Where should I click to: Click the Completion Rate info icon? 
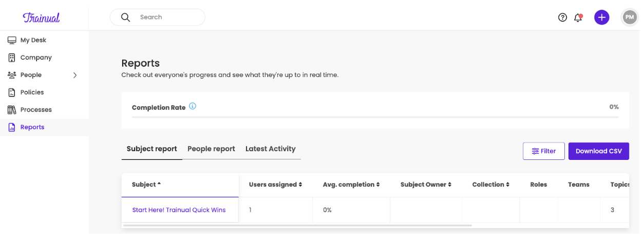click(193, 107)
